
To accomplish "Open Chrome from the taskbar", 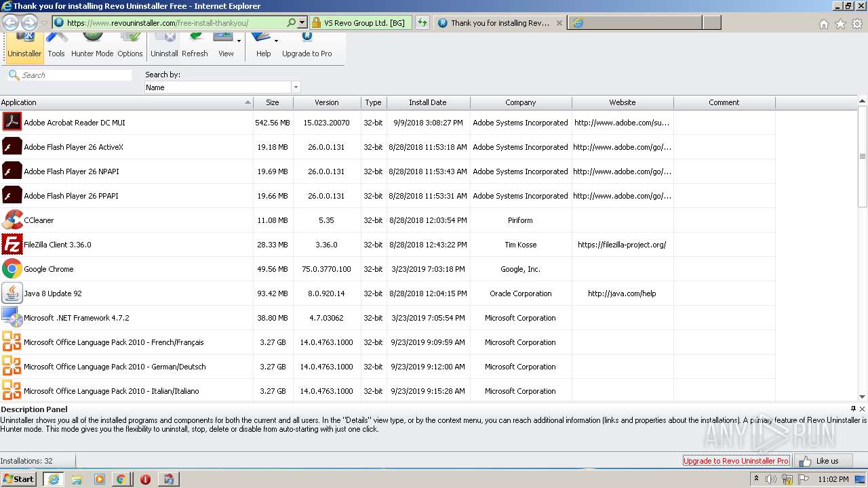I will click(x=121, y=479).
